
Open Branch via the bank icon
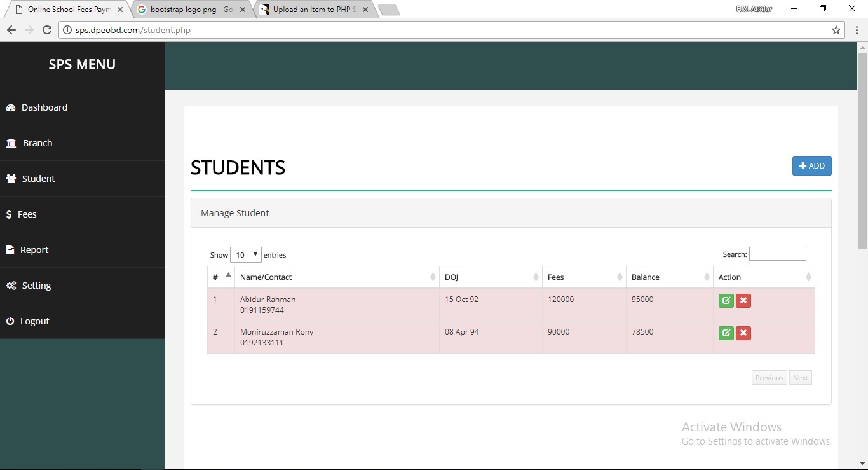(11, 143)
